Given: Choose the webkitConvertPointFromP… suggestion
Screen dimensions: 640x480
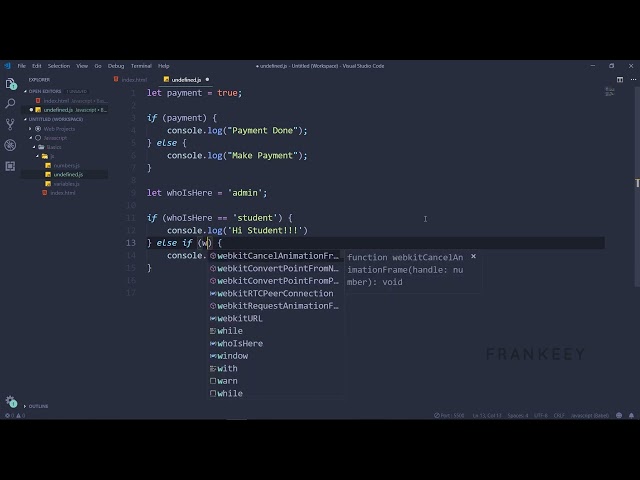Looking at the screenshot, I should coord(275,281).
